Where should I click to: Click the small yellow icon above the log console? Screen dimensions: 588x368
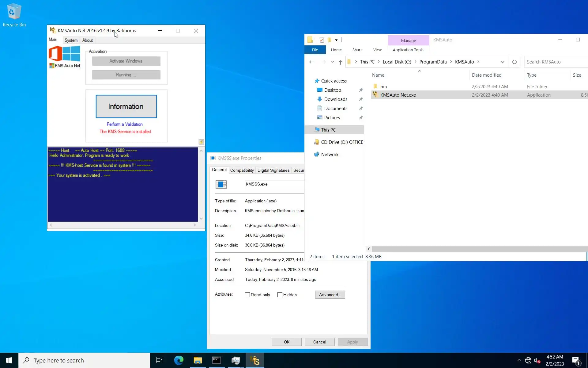(201, 142)
